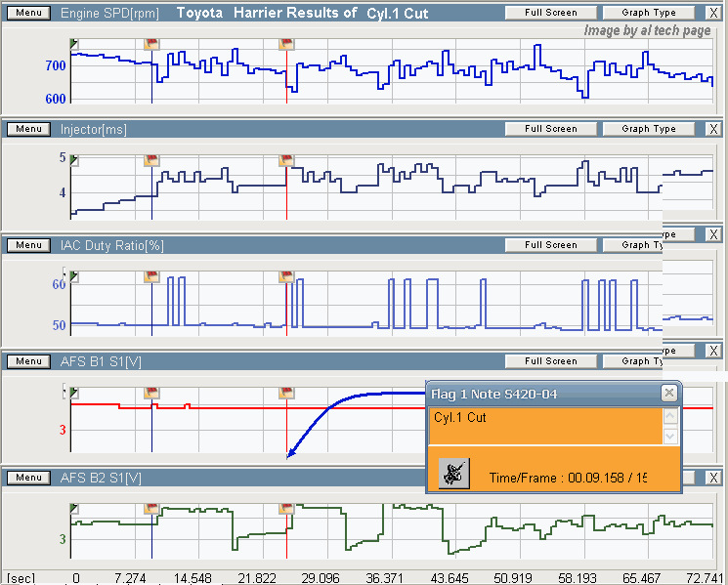This screenshot has height=585, width=728.
Task: Click the second red flag on AFS B1 S1 graph
Action: coord(286,393)
